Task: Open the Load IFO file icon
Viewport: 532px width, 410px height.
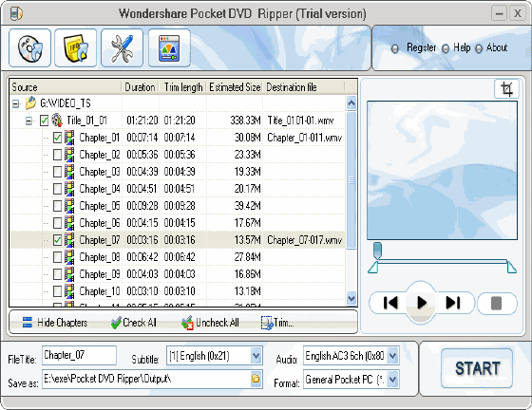Action: (x=76, y=47)
